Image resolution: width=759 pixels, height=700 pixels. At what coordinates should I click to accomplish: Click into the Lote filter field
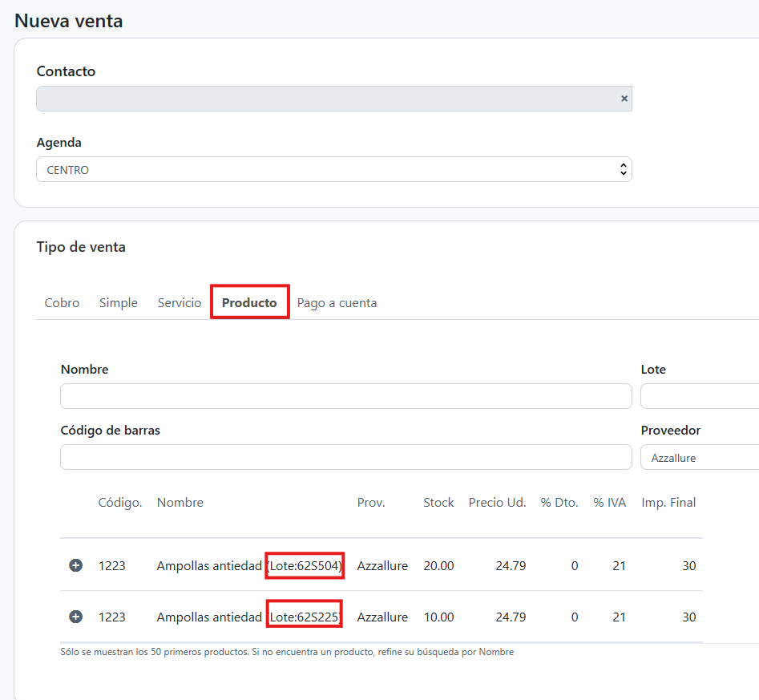(699, 396)
